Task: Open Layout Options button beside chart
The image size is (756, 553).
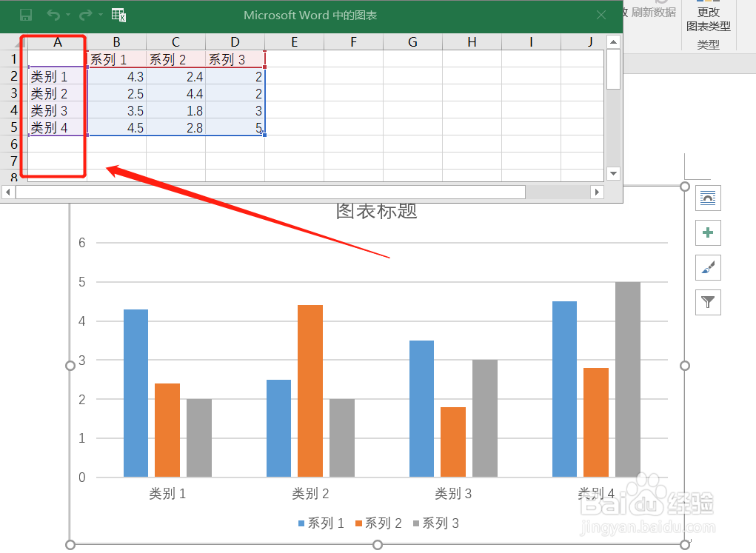Action: pyautogui.click(x=708, y=198)
